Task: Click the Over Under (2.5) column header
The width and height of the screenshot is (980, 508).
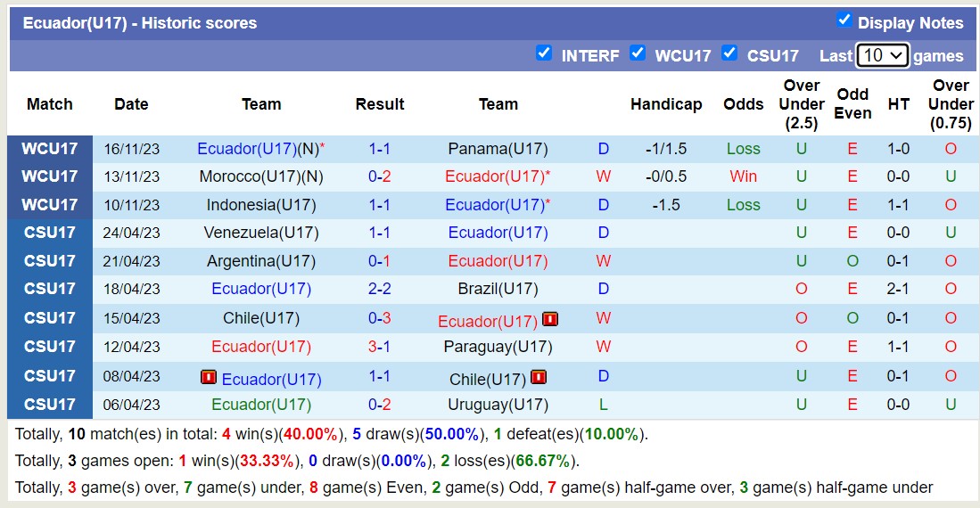Action: [x=801, y=104]
